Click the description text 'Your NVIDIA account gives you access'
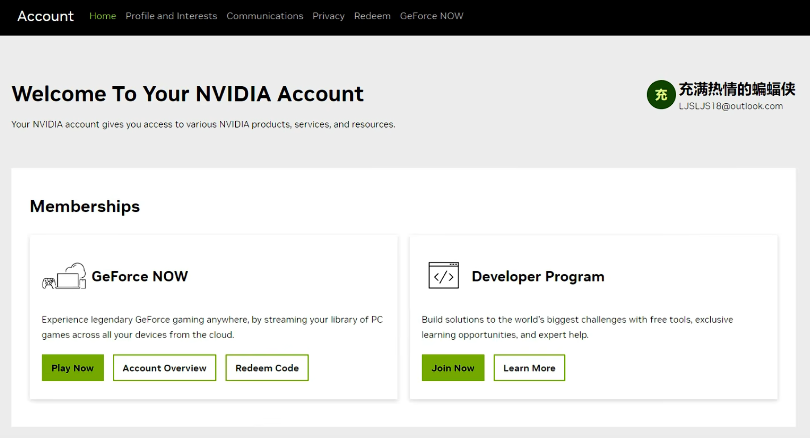The height and width of the screenshot is (438, 810). point(203,124)
